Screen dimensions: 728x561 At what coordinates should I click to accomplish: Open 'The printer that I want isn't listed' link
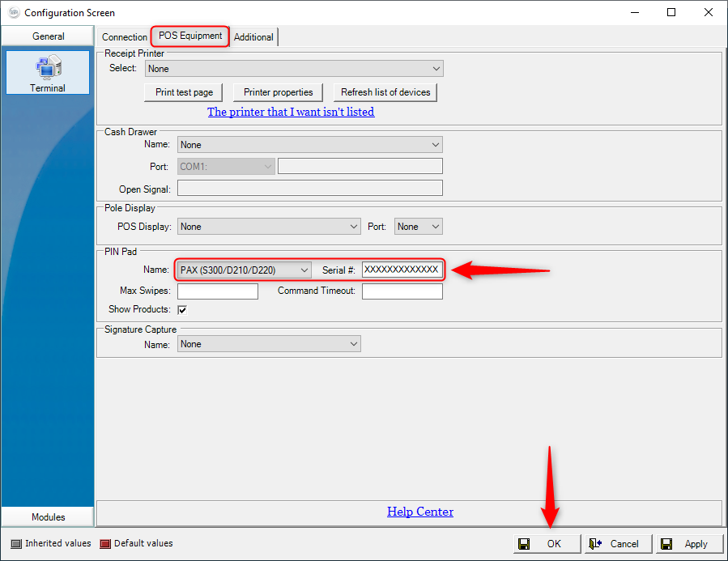point(291,112)
